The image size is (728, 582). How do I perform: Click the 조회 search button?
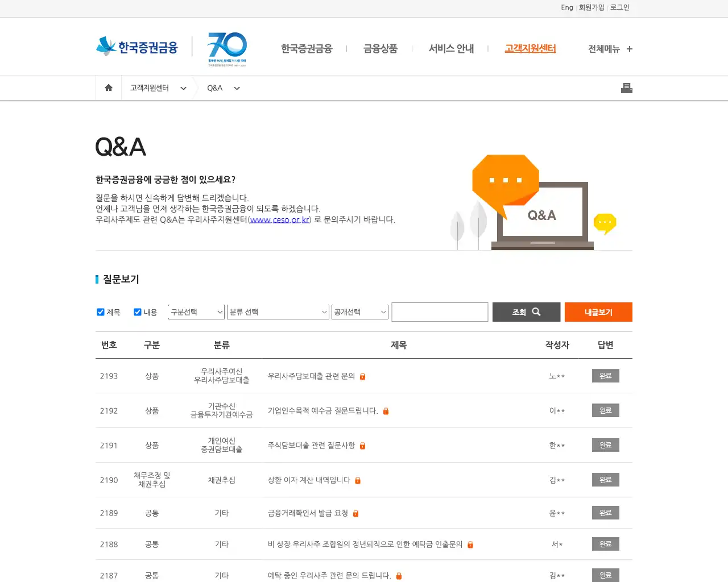526,312
